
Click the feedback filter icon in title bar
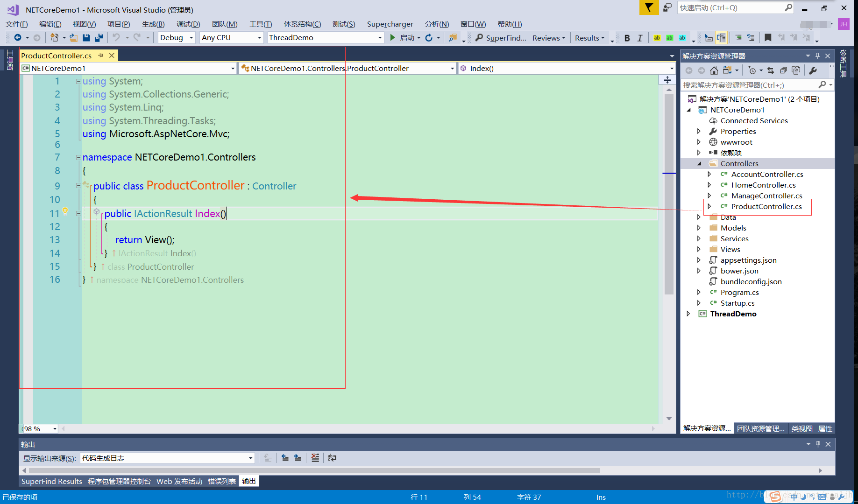point(649,7)
